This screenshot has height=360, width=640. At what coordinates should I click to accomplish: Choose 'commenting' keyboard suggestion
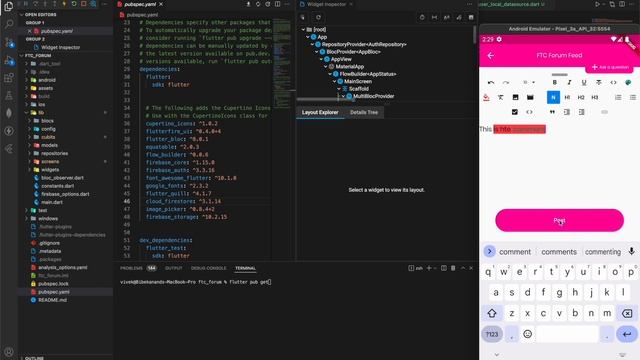(603, 252)
